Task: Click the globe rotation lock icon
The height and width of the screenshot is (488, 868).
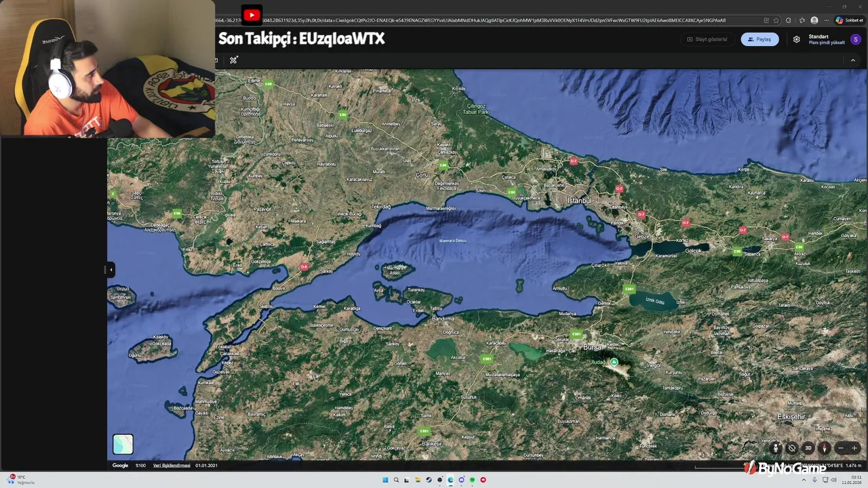Action: coord(792,448)
